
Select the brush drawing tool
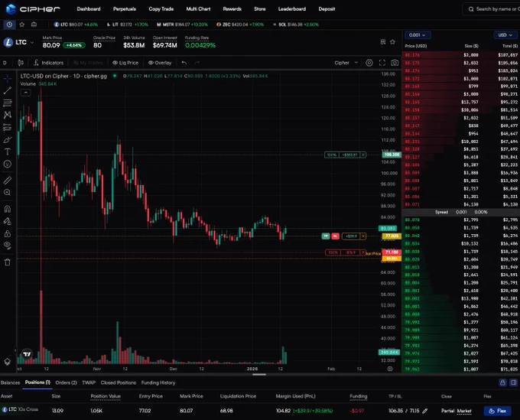coord(8,140)
